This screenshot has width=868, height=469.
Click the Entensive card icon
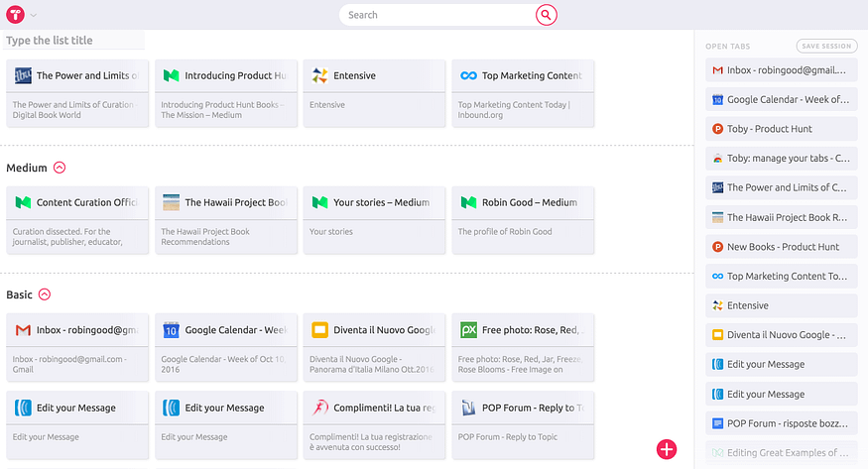click(x=319, y=75)
